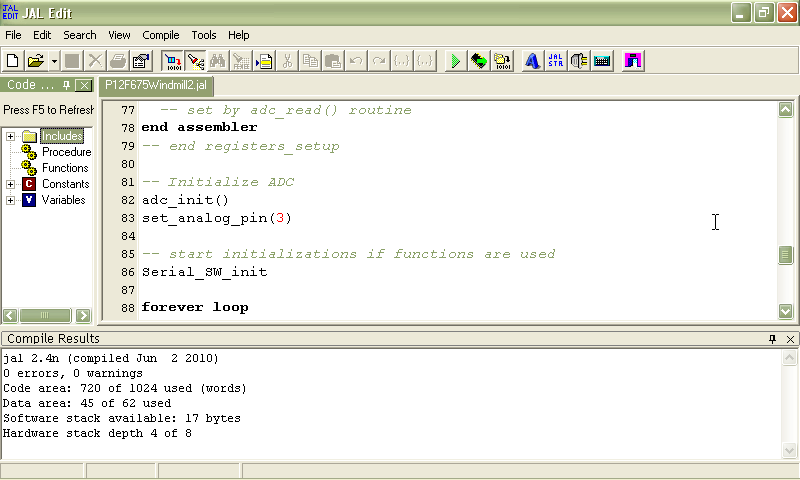Toggle the pin on Compile Results panel
This screenshot has width=800, height=480.
pos(772,339)
